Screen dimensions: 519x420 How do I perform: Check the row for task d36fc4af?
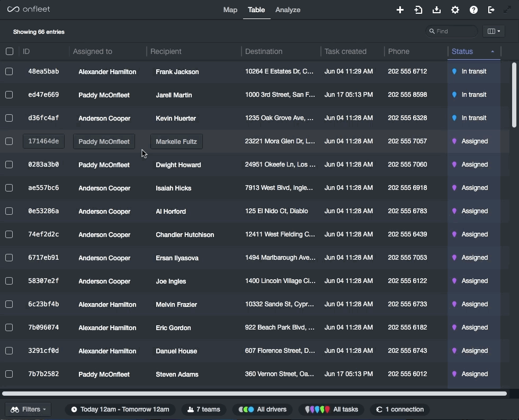point(10,118)
